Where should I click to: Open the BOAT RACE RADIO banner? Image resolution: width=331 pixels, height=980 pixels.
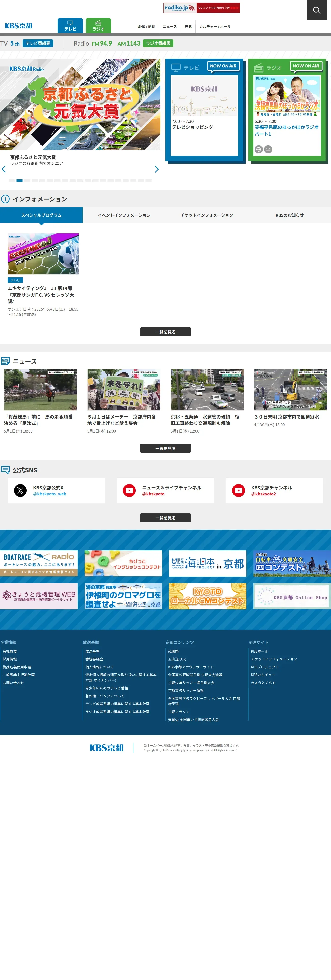point(39,564)
